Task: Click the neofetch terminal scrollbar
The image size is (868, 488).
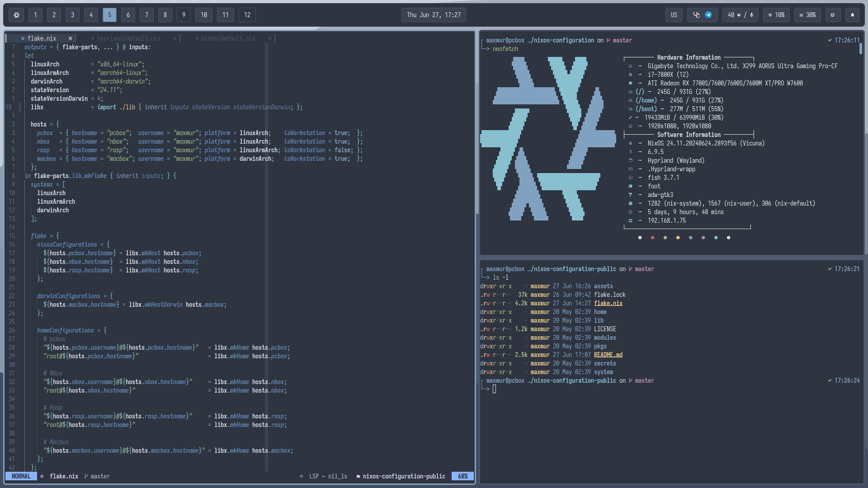Action: (860, 49)
